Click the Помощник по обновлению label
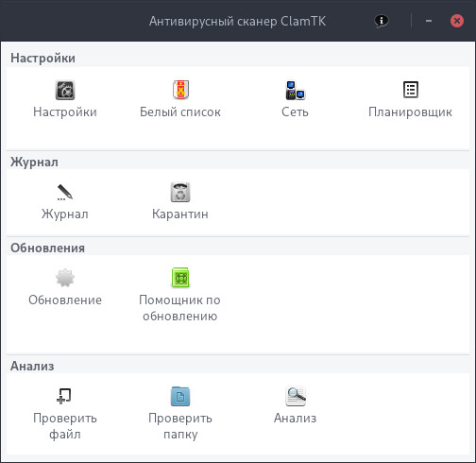This screenshot has height=463, width=476. click(x=180, y=308)
